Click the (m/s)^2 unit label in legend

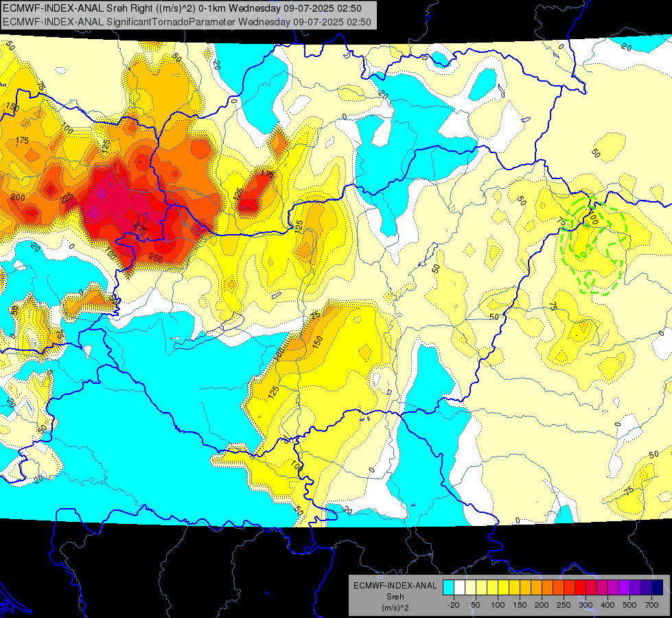coord(395,608)
